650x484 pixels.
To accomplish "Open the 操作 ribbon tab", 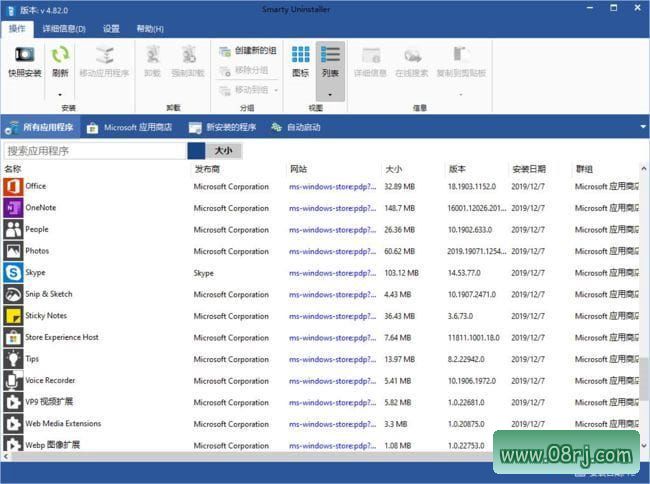I will [17, 29].
